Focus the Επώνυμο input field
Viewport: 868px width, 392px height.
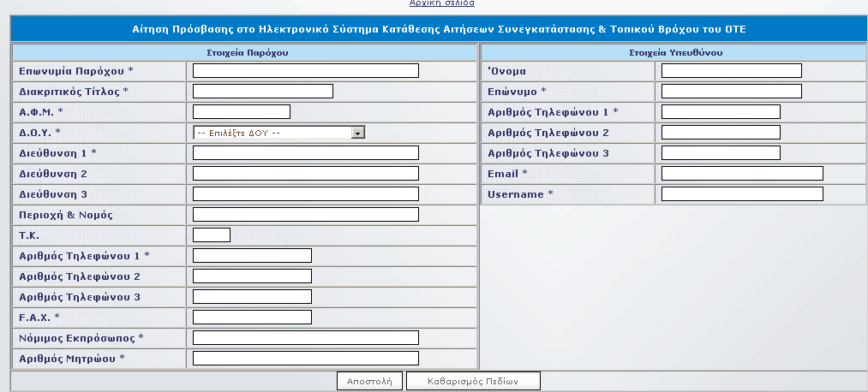tap(731, 92)
